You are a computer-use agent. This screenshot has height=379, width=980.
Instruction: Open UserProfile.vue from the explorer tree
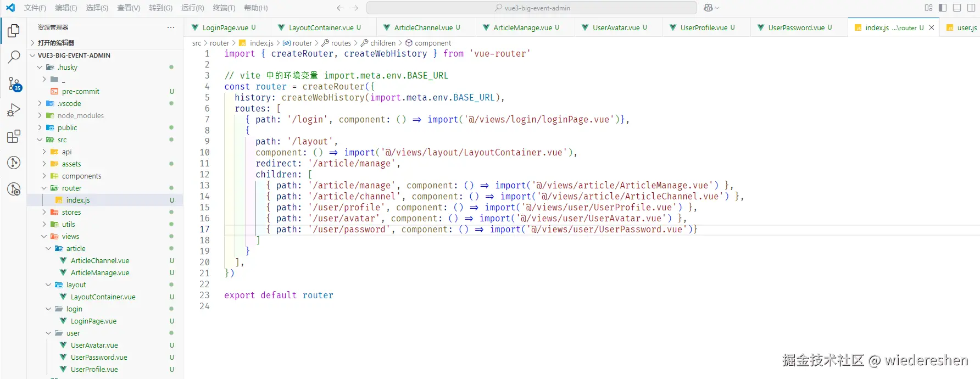tap(104, 369)
